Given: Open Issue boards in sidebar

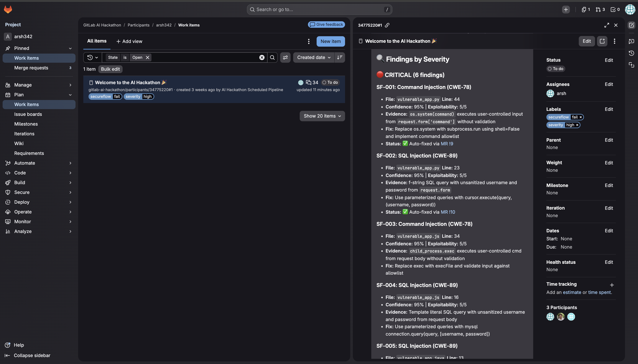Looking at the screenshot, I should (x=28, y=114).
